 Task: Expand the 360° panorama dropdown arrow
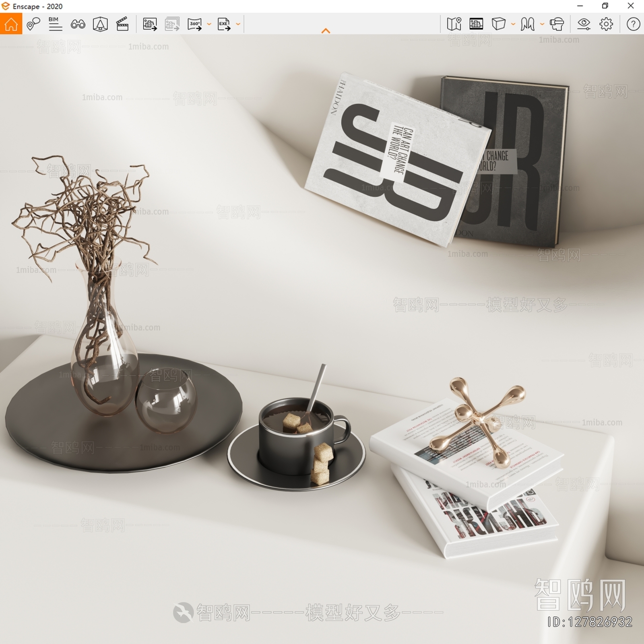point(209,24)
